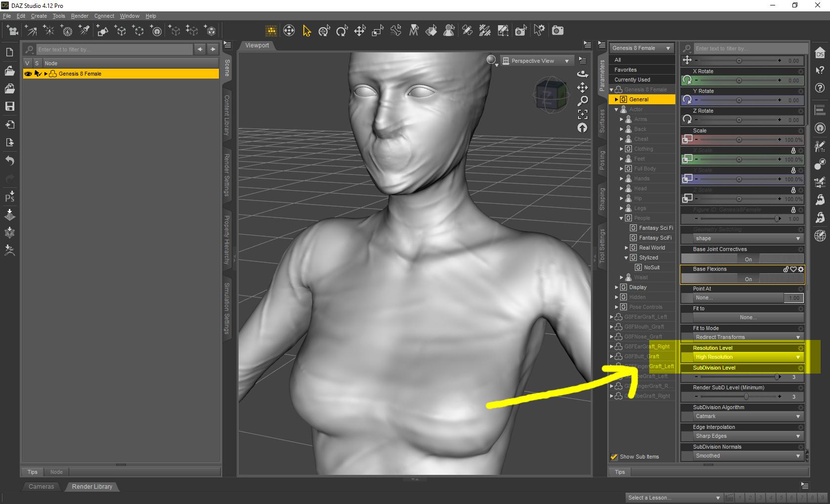830x504 pixels.
Task: Click the viewport Zoom magnifier icon
Action: 583,101
